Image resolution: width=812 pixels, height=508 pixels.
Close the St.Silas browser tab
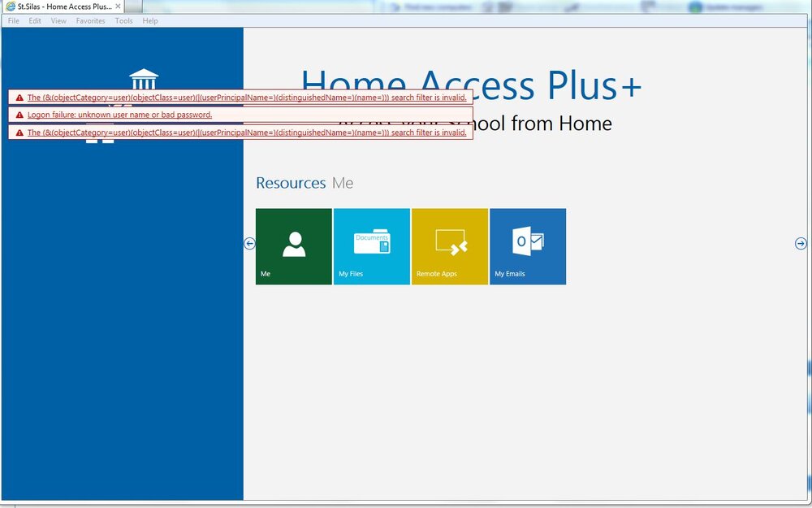[118, 7]
